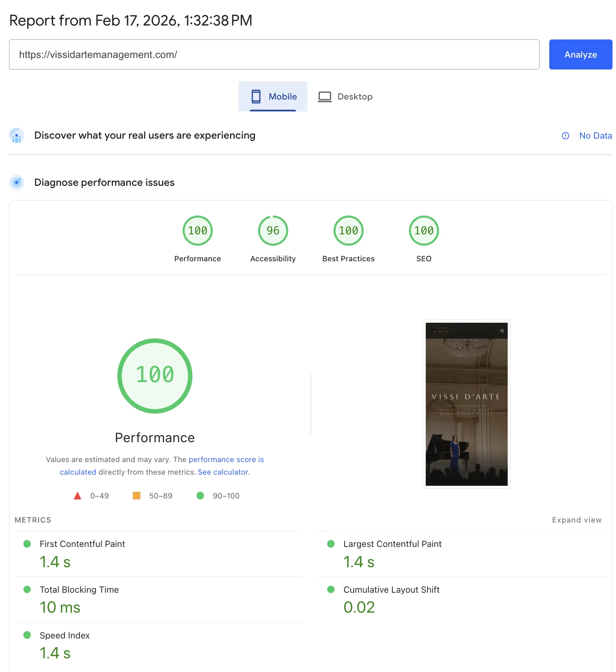Click the info icon beside No Data
This screenshot has width=616, height=672.
click(x=566, y=136)
